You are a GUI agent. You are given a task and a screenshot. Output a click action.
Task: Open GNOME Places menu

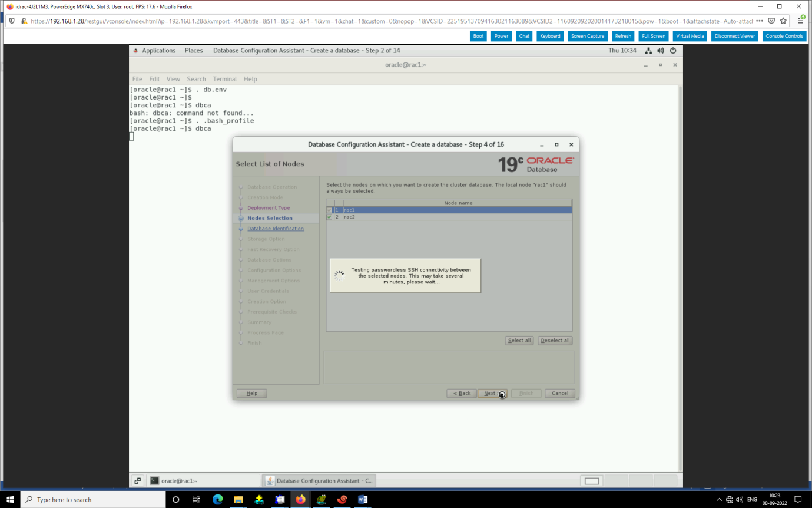194,51
